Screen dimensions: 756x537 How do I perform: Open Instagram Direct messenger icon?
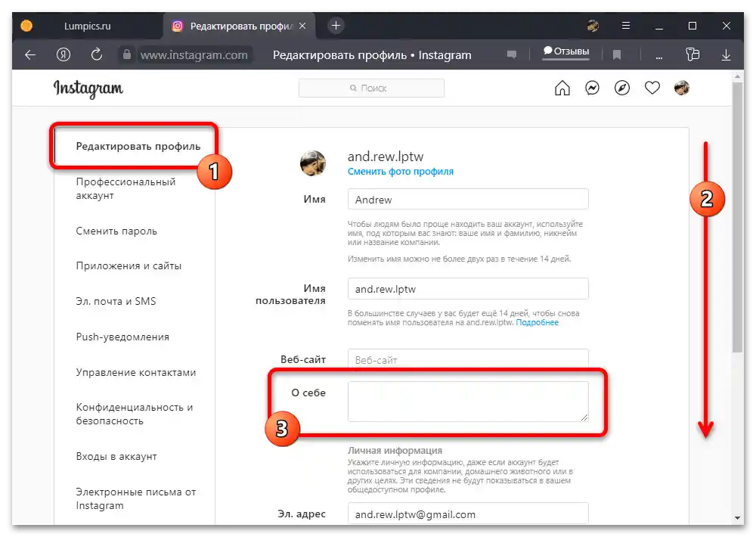pos(592,88)
